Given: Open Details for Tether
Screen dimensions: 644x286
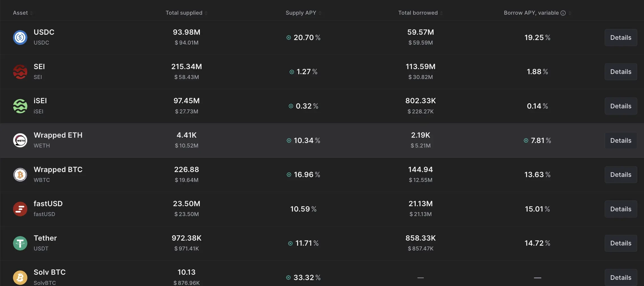Looking at the screenshot, I should pyautogui.click(x=621, y=243).
